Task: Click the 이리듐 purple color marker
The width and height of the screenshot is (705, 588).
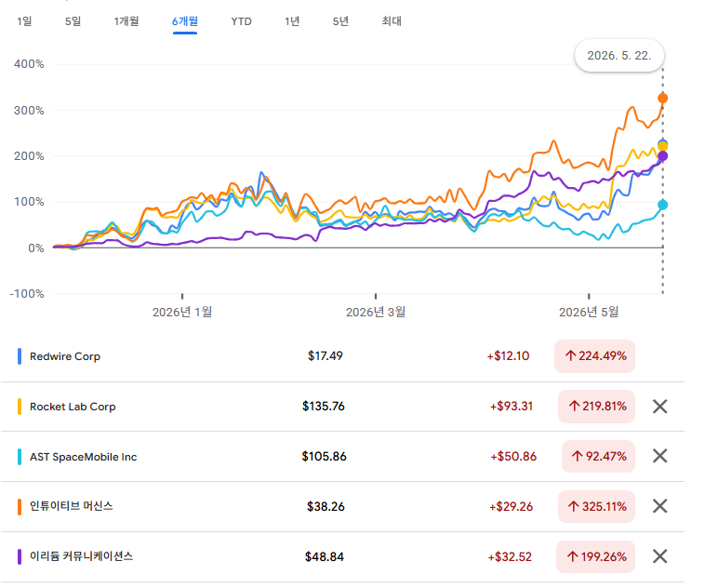Action: pyautogui.click(x=20, y=557)
